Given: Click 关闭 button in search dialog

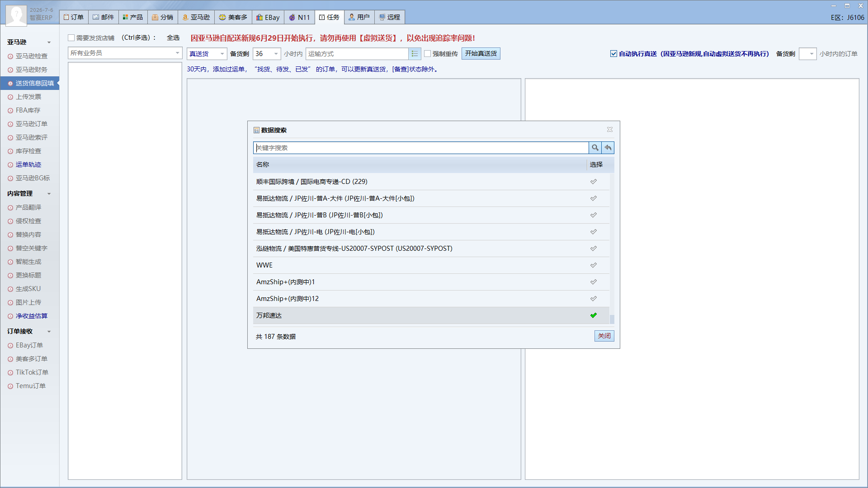Looking at the screenshot, I should point(604,336).
